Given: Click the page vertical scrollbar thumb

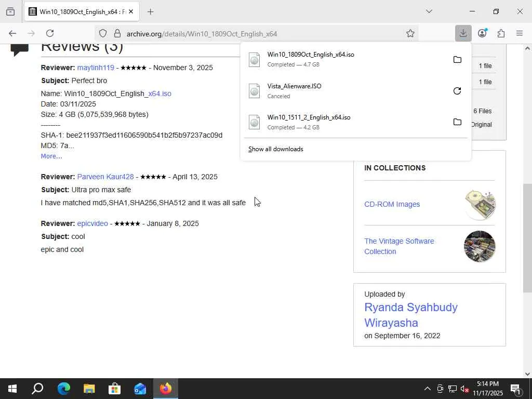Looking at the screenshot, I should (x=527, y=237).
